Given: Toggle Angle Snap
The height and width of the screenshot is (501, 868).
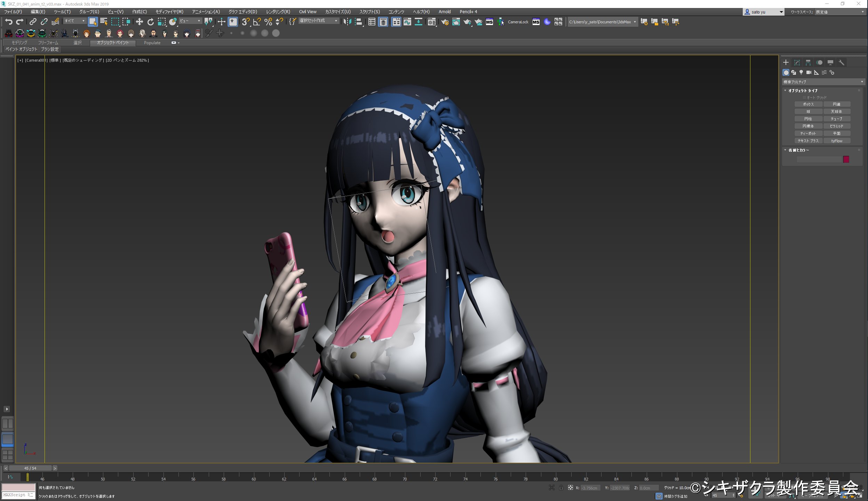Looking at the screenshot, I should pos(257,22).
